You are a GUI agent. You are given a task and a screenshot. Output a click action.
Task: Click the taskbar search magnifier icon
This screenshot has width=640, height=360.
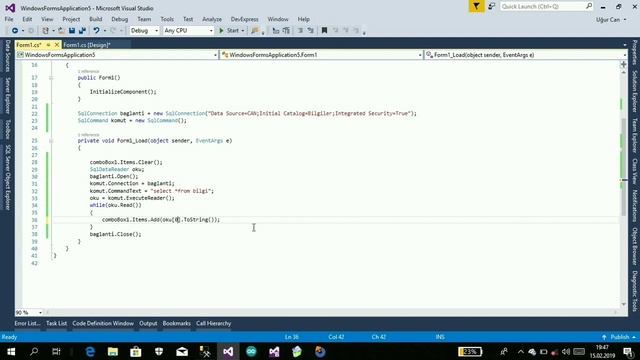coord(34,351)
